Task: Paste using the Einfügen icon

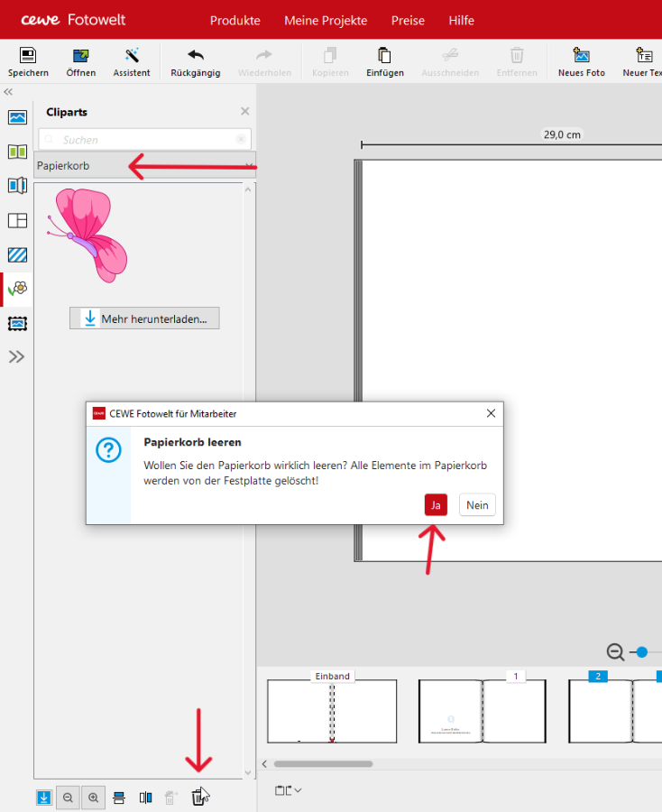Action: coord(384,55)
